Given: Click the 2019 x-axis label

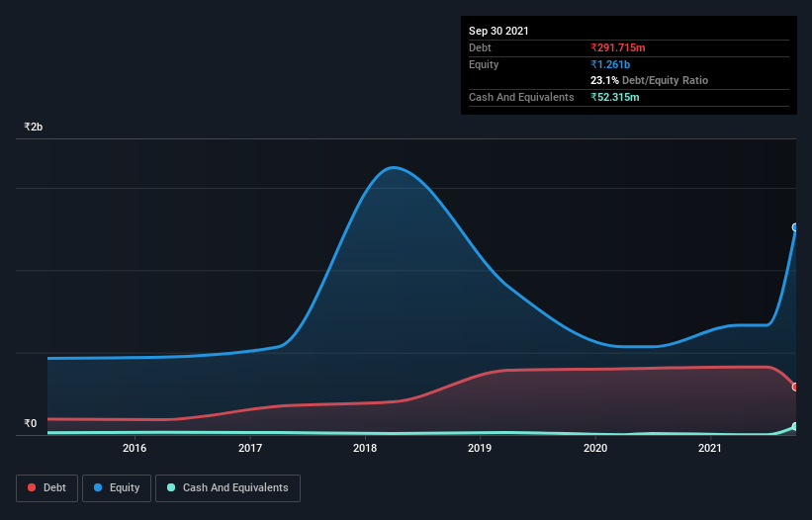Looking at the screenshot, I should point(480,448).
